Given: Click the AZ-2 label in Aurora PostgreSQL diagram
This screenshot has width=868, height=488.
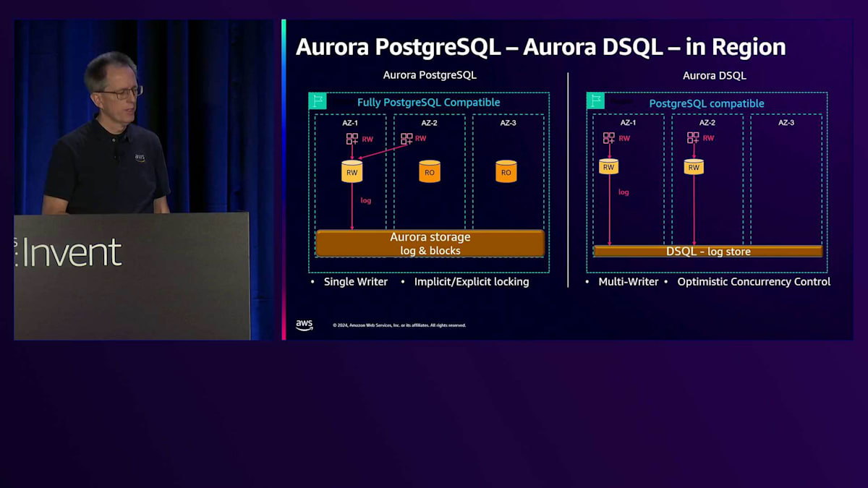Looking at the screenshot, I should point(430,123).
